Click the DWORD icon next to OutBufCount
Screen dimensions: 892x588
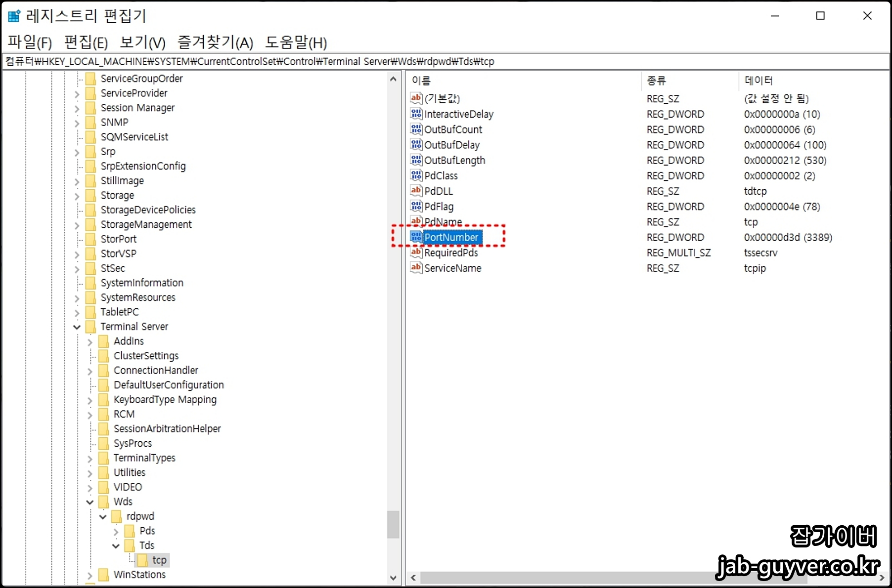click(416, 129)
